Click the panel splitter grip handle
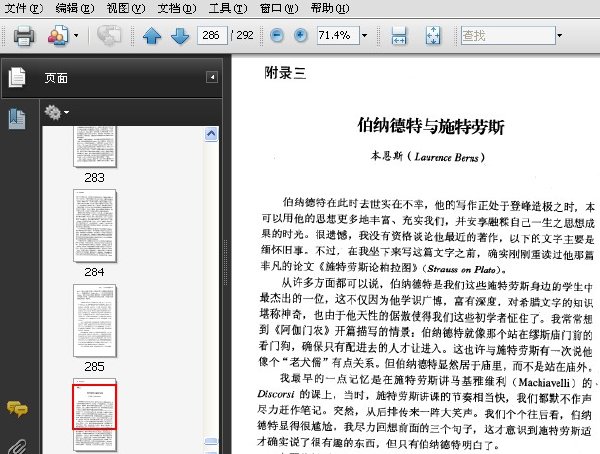600x454 pixels. [226, 262]
